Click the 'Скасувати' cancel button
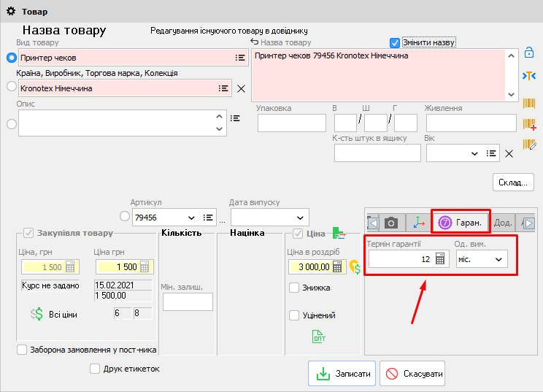Screen dimensions: 543x392 (412, 374)
